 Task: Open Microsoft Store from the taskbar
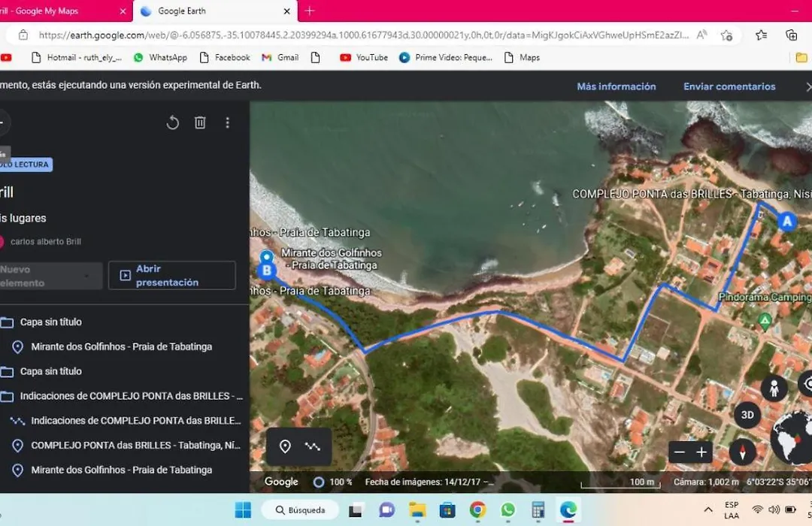coord(447,510)
